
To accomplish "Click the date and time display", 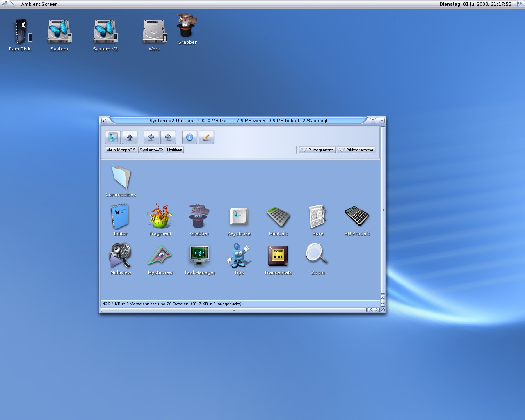I will pyautogui.click(x=475, y=4).
